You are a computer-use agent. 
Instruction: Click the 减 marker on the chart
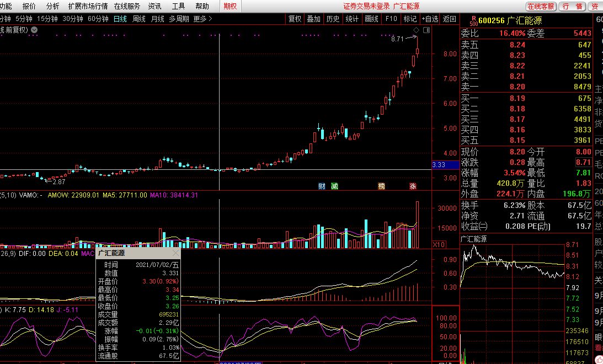(x=334, y=186)
